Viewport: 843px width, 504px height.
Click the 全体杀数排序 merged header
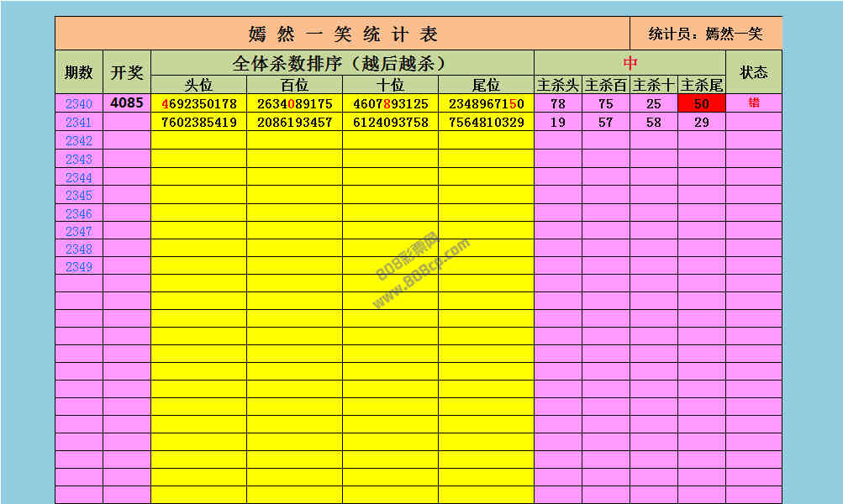(x=342, y=63)
